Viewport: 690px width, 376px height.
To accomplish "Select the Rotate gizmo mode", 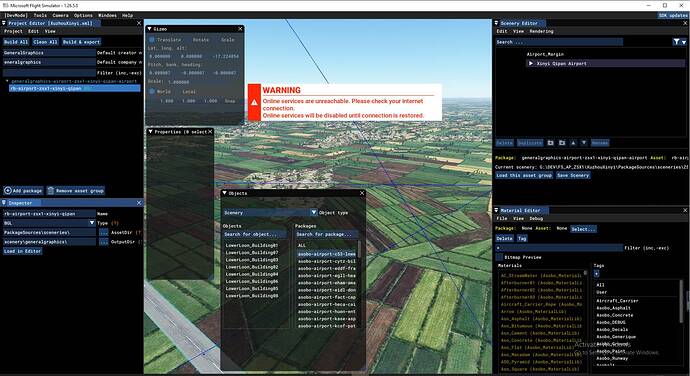I will (201, 40).
